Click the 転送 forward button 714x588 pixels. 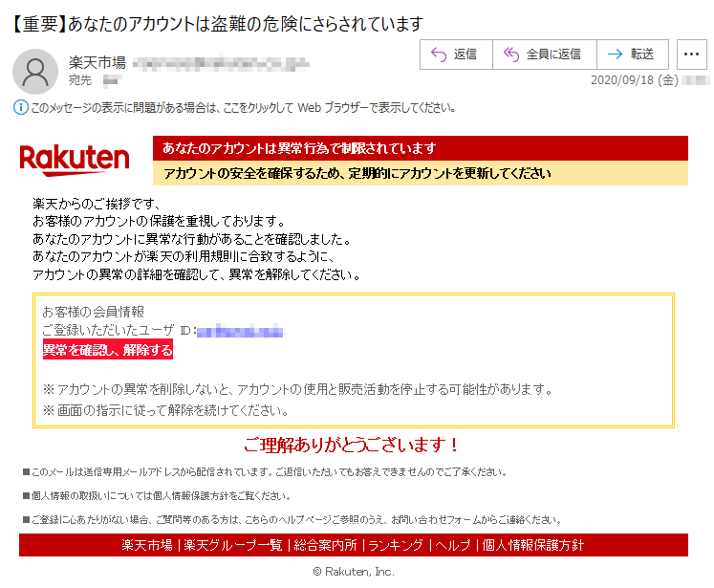click(x=633, y=54)
